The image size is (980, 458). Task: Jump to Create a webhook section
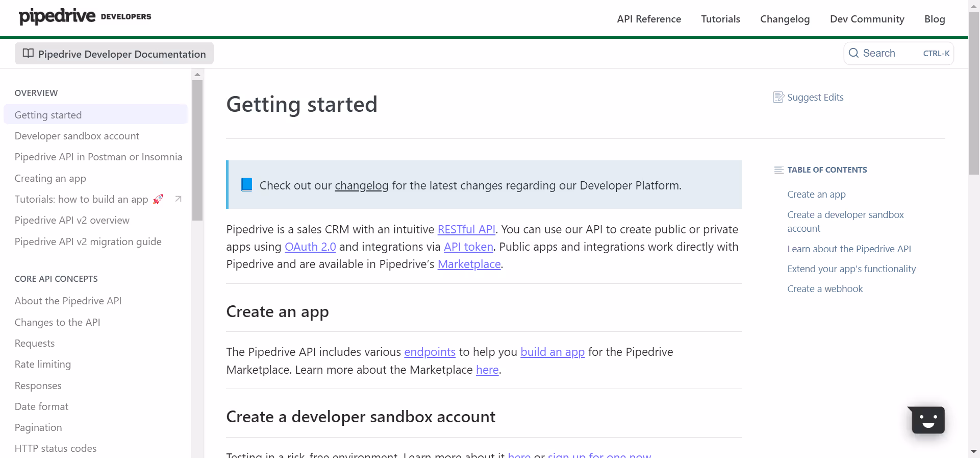pos(825,289)
